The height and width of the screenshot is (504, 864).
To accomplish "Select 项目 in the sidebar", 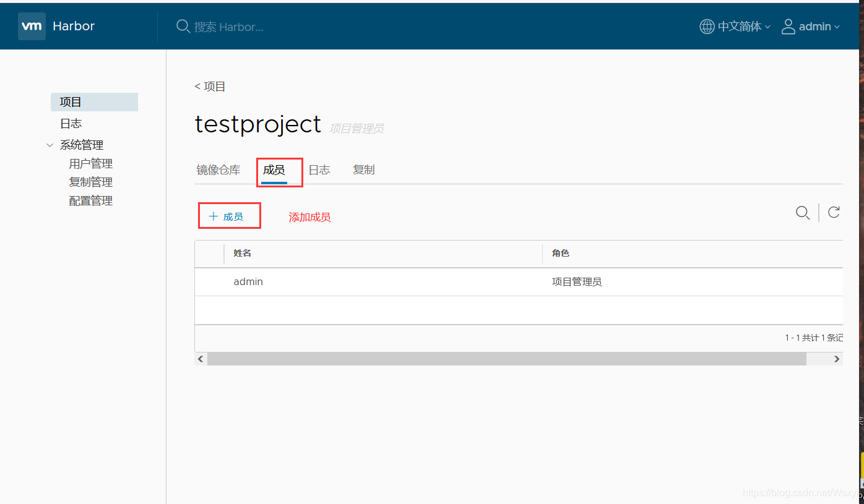I will pos(94,102).
